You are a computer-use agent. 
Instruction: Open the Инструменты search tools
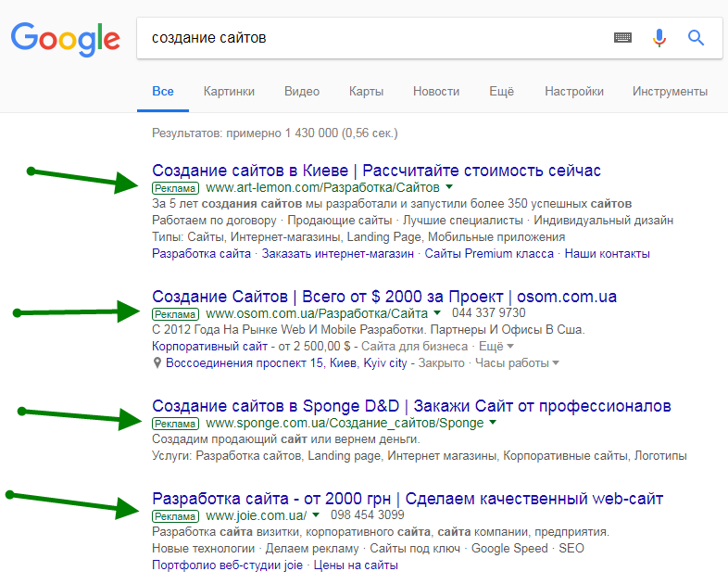tap(670, 92)
